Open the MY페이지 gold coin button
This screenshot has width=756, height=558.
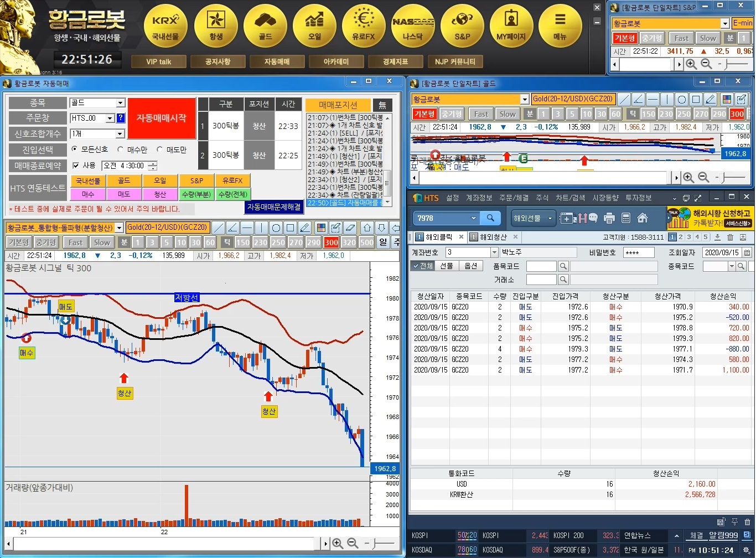(x=511, y=25)
